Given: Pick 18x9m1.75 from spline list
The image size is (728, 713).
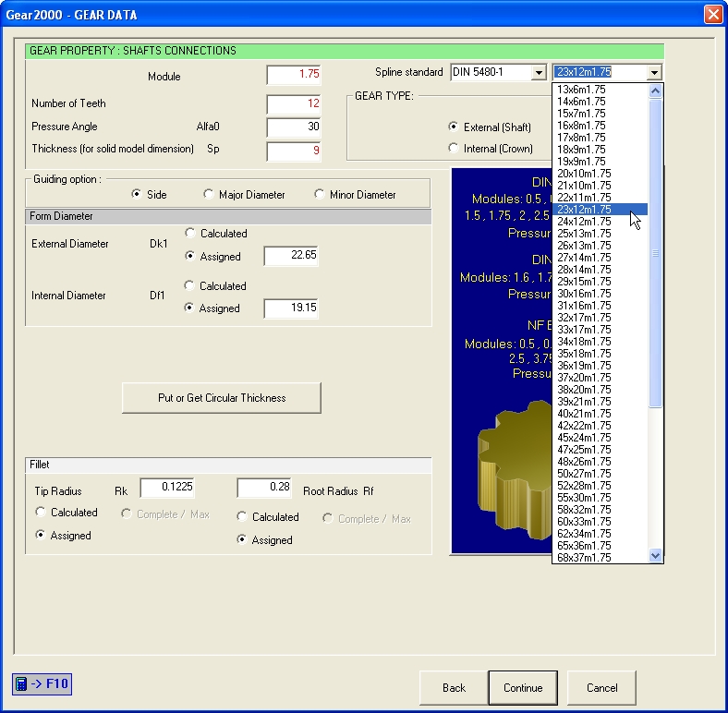Looking at the screenshot, I should 600,149.
